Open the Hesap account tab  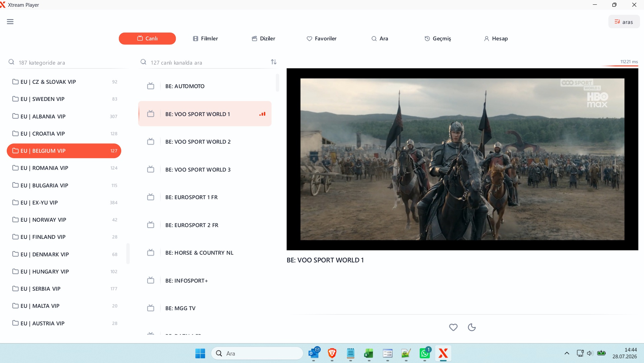tap(496, 39)
